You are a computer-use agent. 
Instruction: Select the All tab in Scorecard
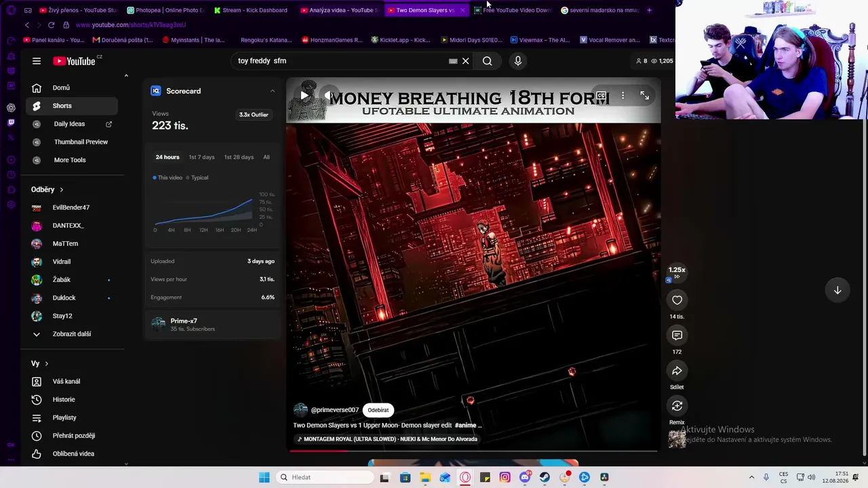click(x=267, y=157)
